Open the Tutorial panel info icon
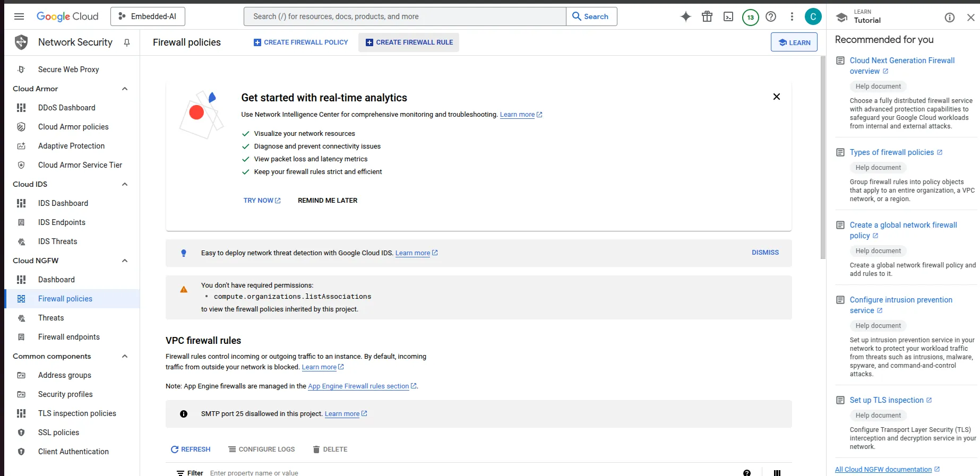 pos(950,18)
